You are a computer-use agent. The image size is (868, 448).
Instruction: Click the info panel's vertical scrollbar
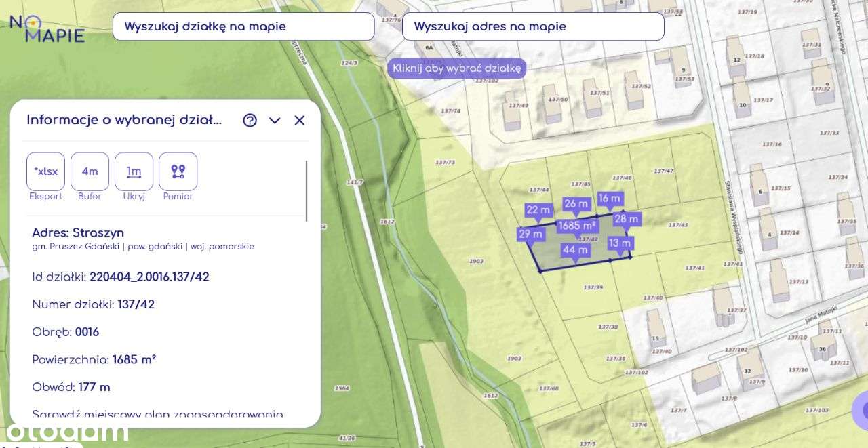click(307, 191)
